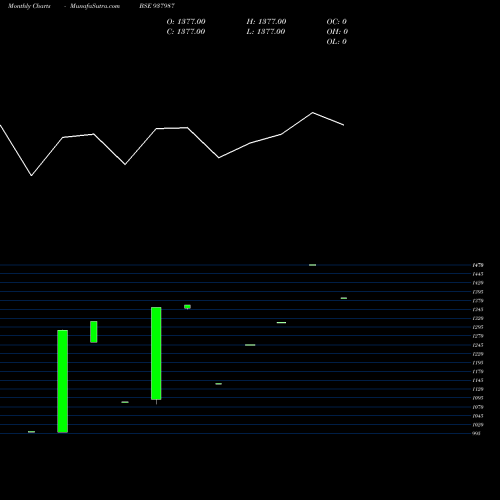The height and width of the screenshot is (500, 500).
Task: Click the top price axis label 1470
Action: click(478, 265)
